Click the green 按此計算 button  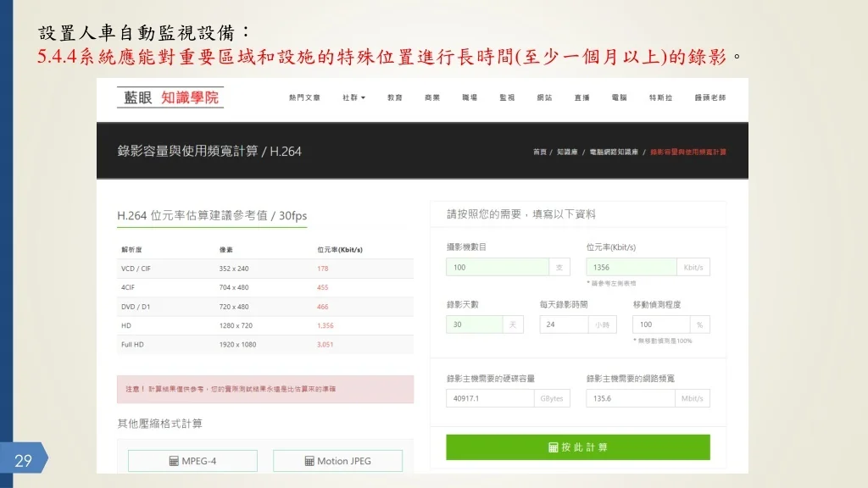click(578, 447)
